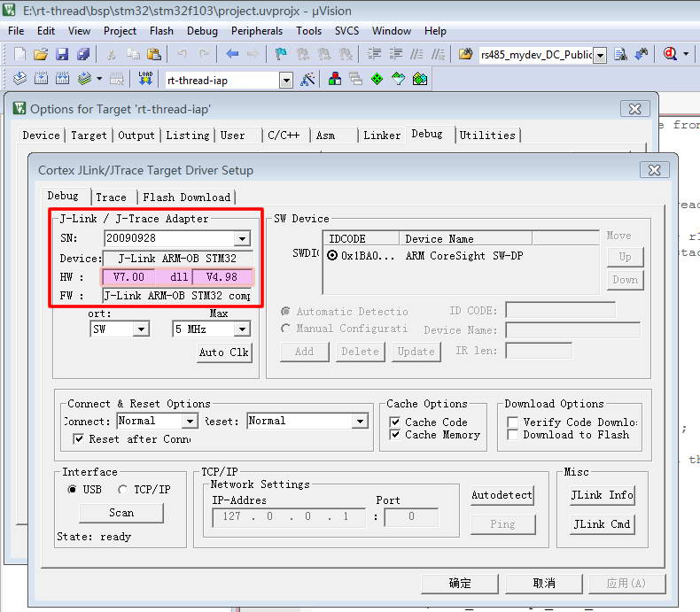Click the Save file floppy icon
Screen dimensions: 700x612
click(61, 54)
